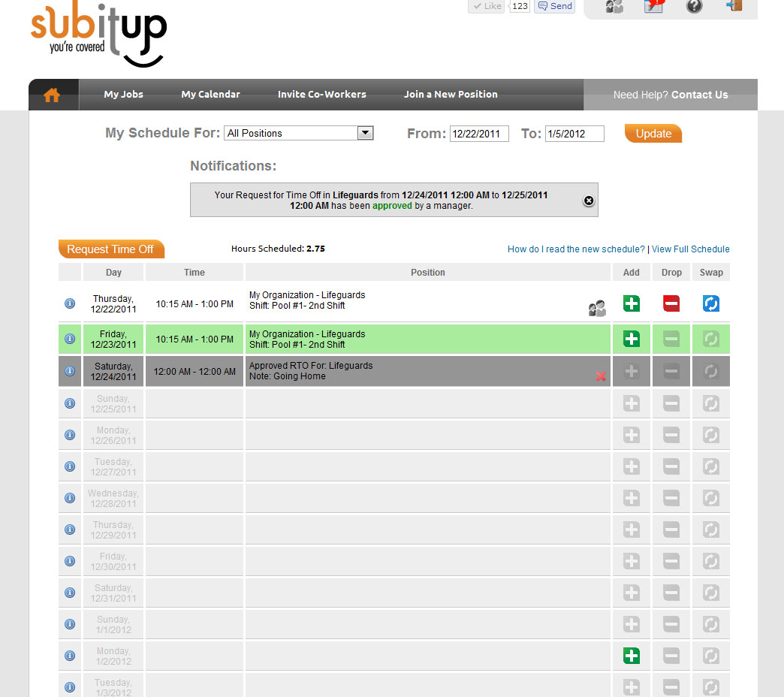Open the calendar notifications icon with red badge
Screen dimensions: 784x697
tap(654, 7)
